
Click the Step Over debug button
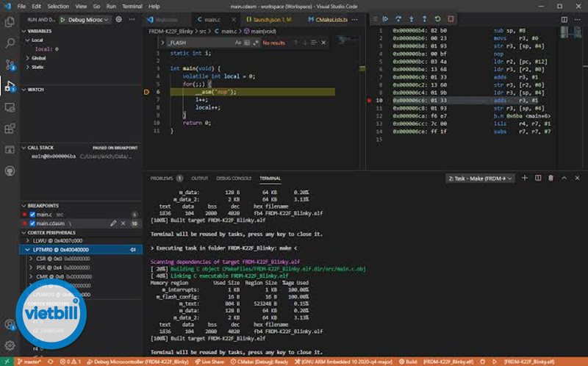pyautogui.click(x=398, y=19)
